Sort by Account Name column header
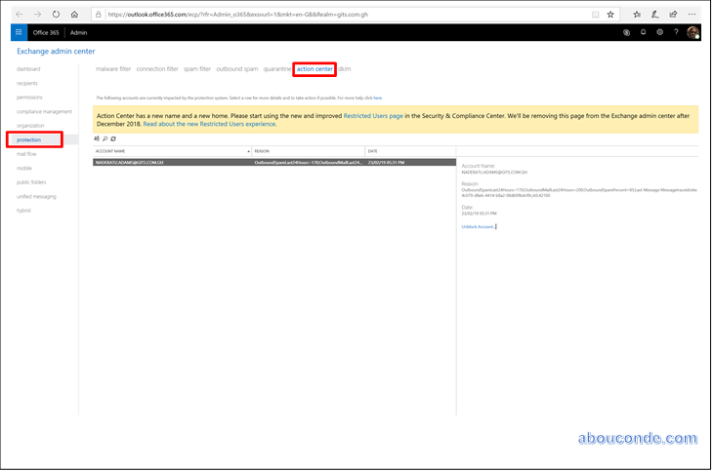Viewport: 714px width, 471px height. click(x=170, y=150)
